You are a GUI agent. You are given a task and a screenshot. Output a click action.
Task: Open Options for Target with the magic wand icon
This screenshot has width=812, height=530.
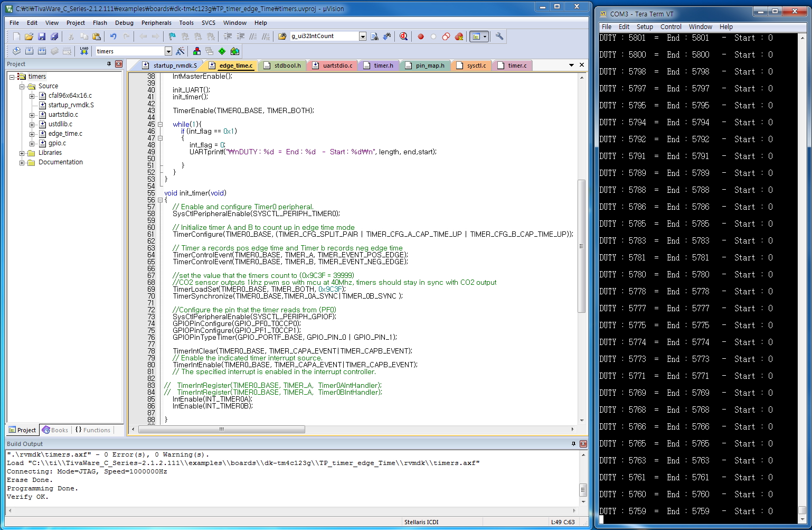point(181,51)
